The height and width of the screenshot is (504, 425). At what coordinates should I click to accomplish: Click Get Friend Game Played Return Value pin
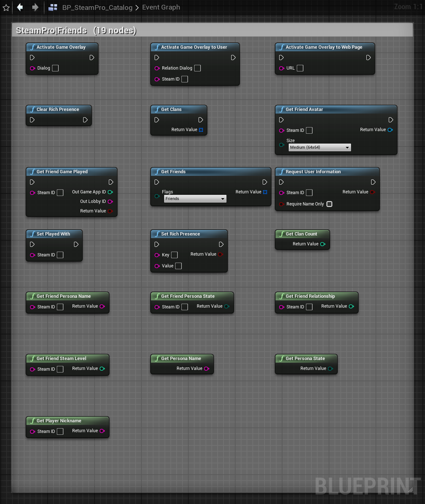[110, 211]
